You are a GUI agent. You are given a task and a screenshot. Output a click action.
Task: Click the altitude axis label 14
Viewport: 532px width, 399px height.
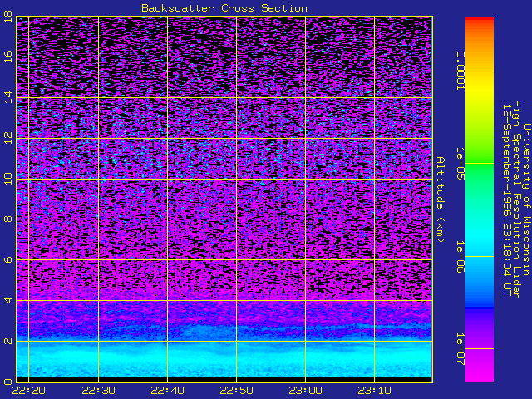click(x=8, y=96)
